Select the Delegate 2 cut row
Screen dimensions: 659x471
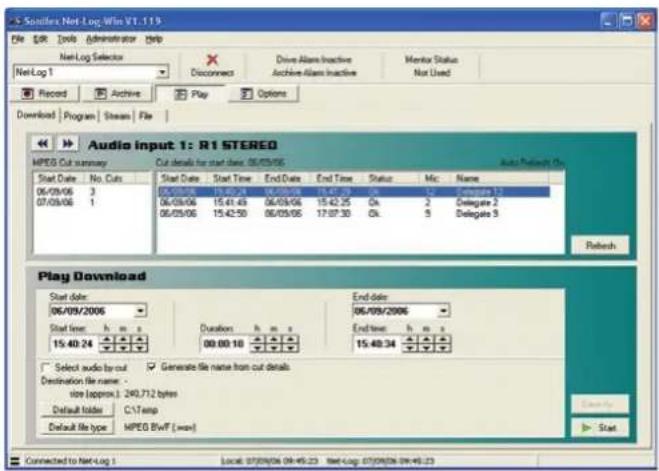pyautogui.click(x=354, y=203)
